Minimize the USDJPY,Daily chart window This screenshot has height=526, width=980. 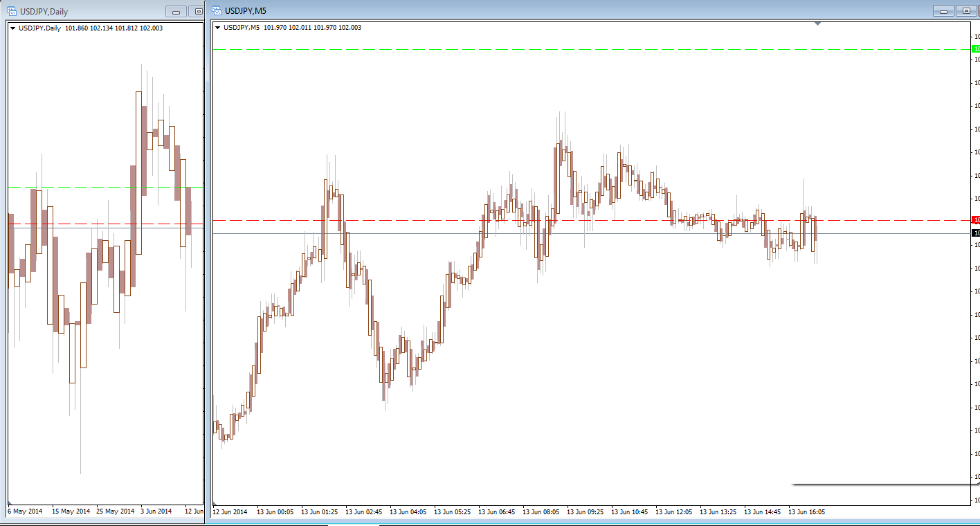coord(176,12)
